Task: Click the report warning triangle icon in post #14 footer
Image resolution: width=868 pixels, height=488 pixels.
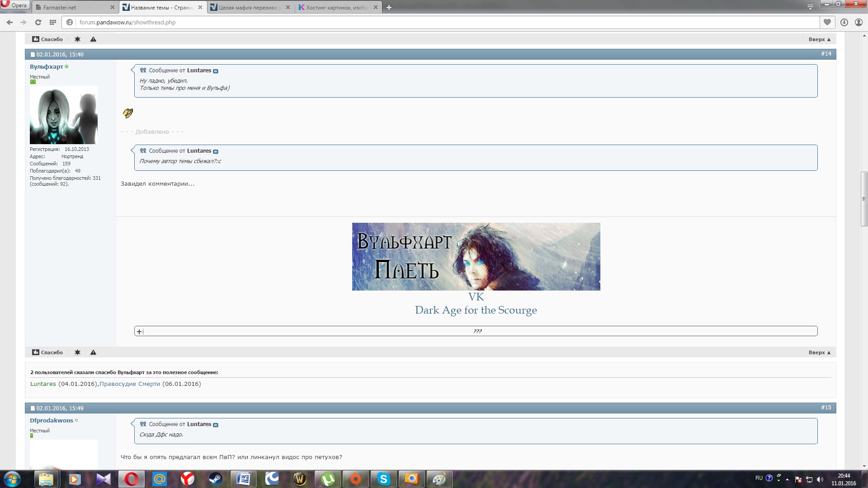Action: [x=93, y=352]
